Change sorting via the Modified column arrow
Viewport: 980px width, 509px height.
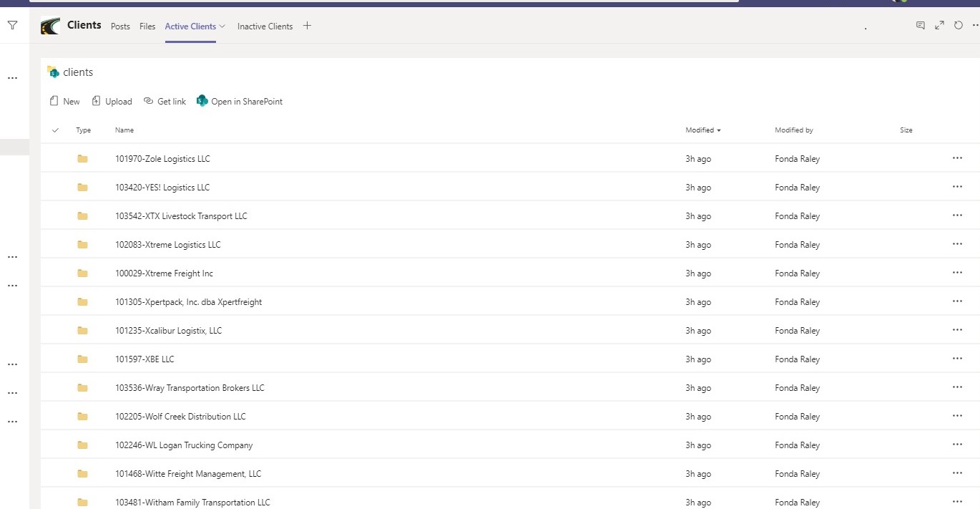pos(717,130)
